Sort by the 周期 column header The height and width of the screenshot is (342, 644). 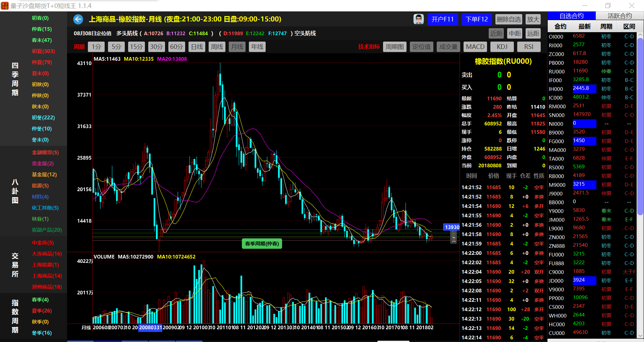pos(606,26)
